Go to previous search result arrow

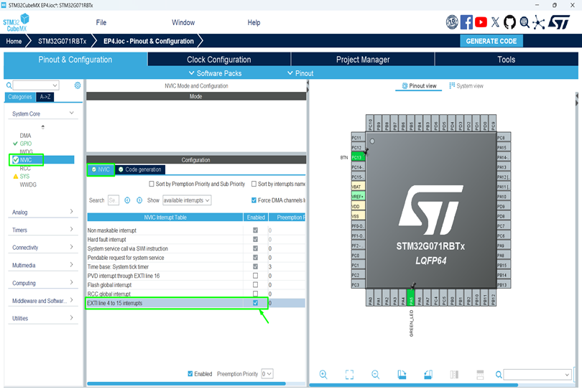coord(127,200)
